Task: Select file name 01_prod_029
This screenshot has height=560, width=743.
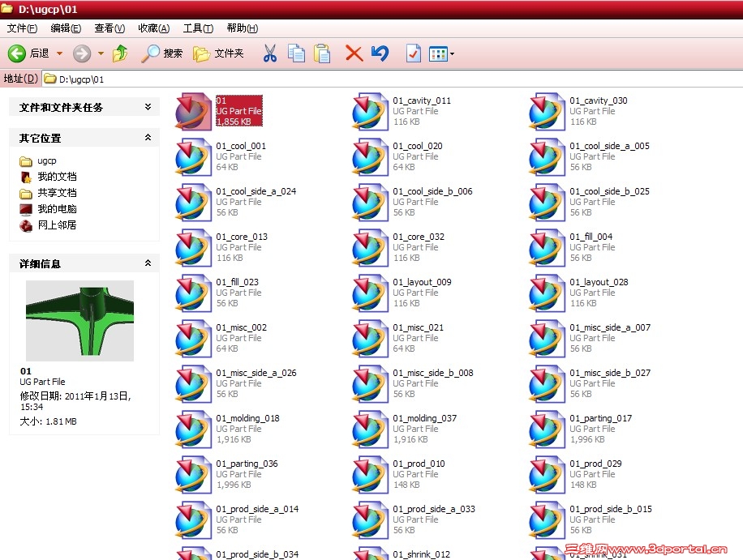Action: point(595,464)
